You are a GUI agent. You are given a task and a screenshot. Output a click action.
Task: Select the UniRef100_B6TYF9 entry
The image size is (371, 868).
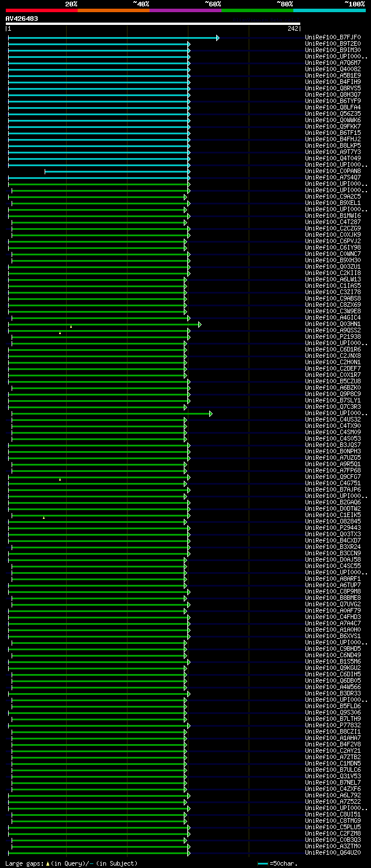(x=333, y=101)
